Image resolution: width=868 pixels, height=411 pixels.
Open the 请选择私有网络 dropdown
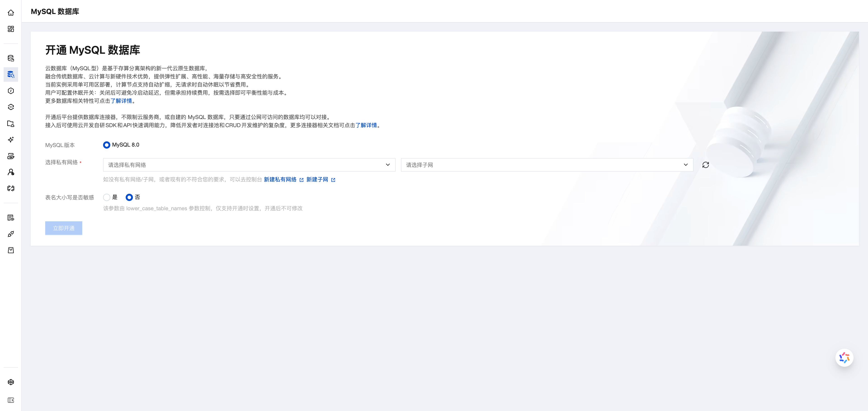(248, 165)
